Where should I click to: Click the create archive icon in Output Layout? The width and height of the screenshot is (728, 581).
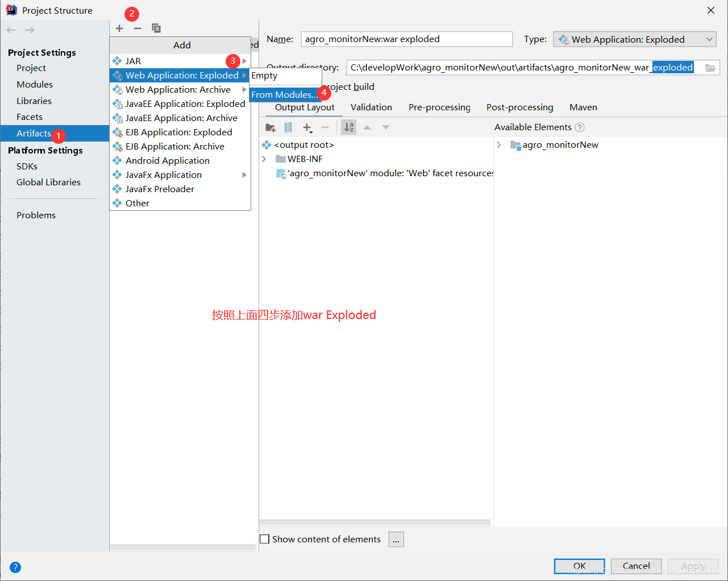(288, 127)
